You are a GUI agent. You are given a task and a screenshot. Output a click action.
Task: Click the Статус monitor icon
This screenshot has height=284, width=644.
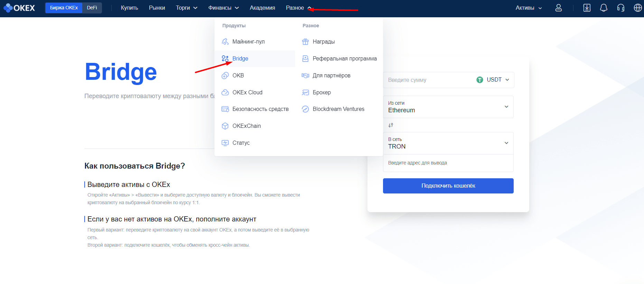(x=225, y=143)
